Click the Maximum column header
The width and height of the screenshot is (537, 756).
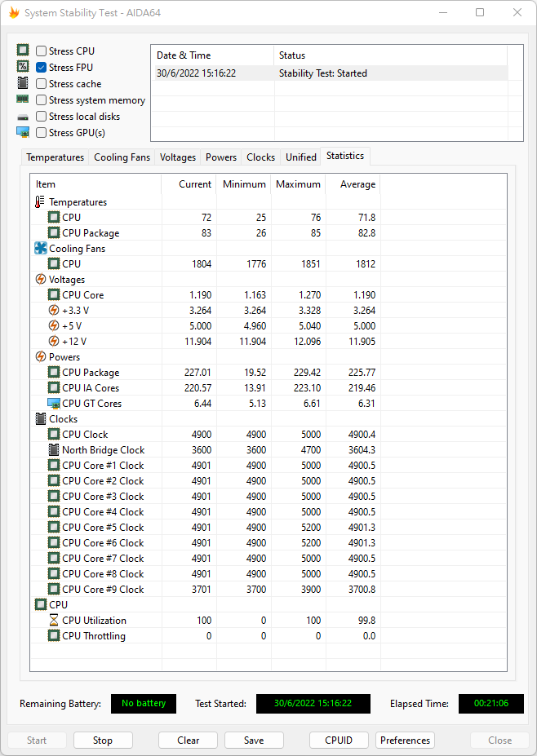pos(298,184)
